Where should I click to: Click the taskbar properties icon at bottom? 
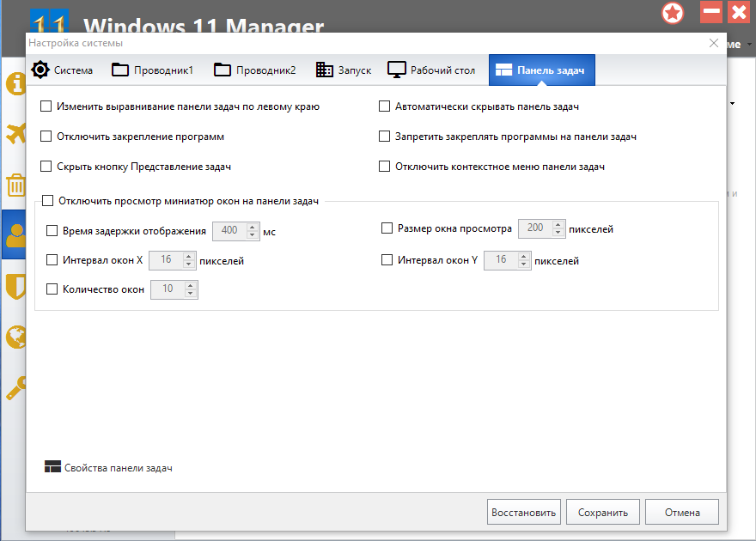[52, 466]
